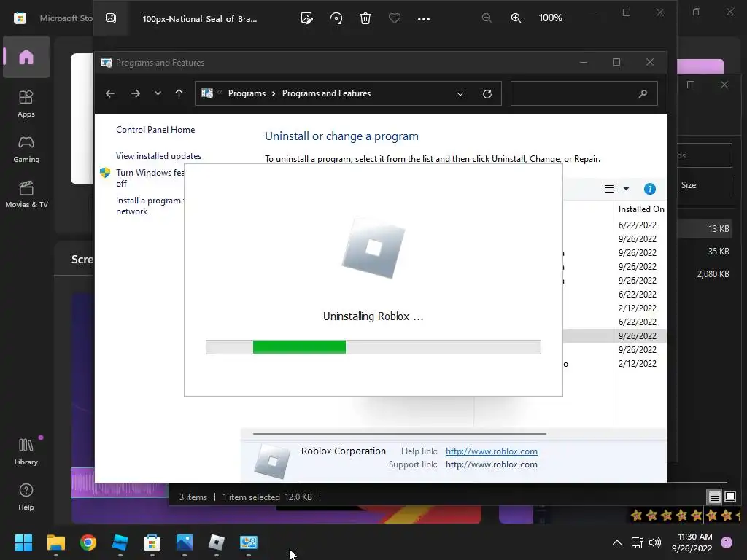Open Microsoft Store from the taskbar

pos(152,542)
